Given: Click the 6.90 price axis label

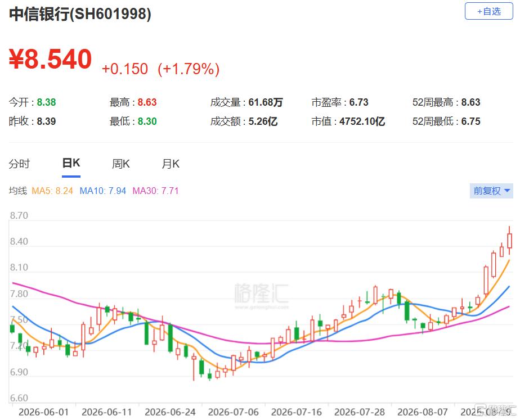Looking at the screenshot, I should (19, 372).
